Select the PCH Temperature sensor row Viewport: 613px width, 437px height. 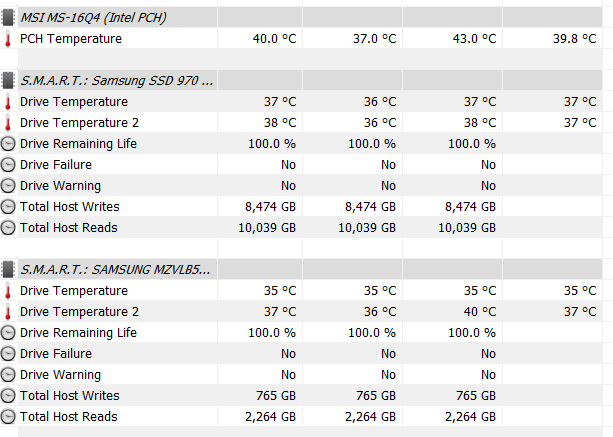301,39
